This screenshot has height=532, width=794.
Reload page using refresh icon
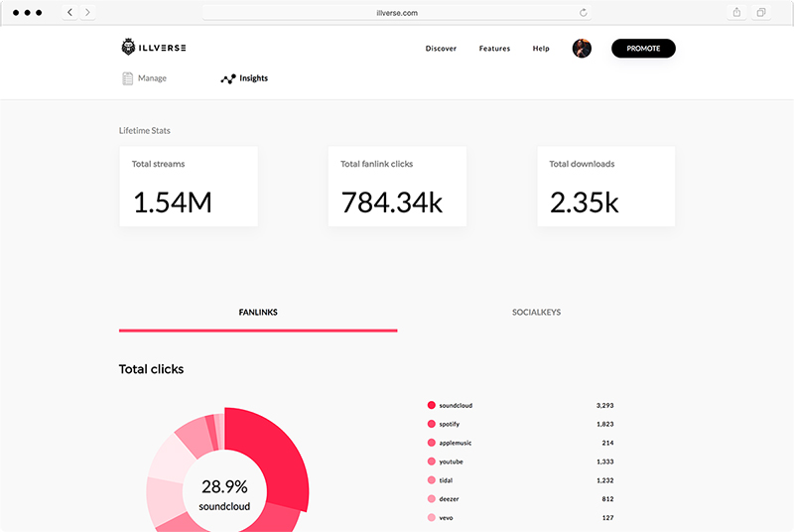coord(584,13)
